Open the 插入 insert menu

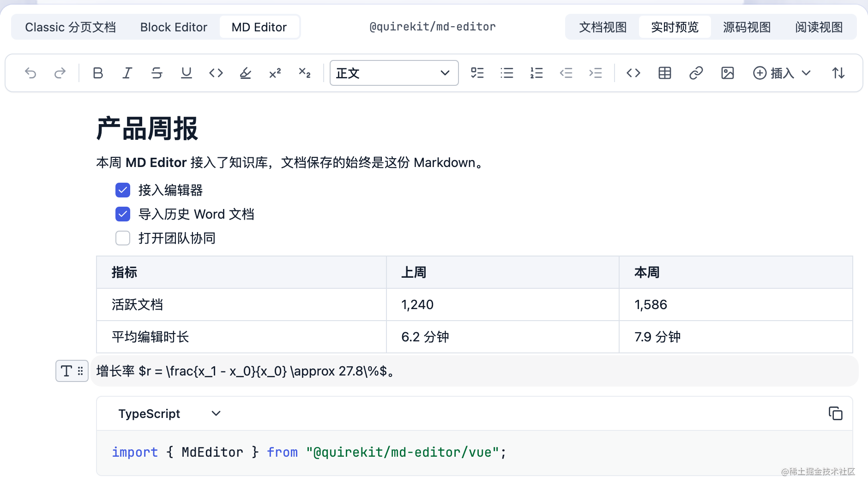pyautogui.click(x=782, y=73)
